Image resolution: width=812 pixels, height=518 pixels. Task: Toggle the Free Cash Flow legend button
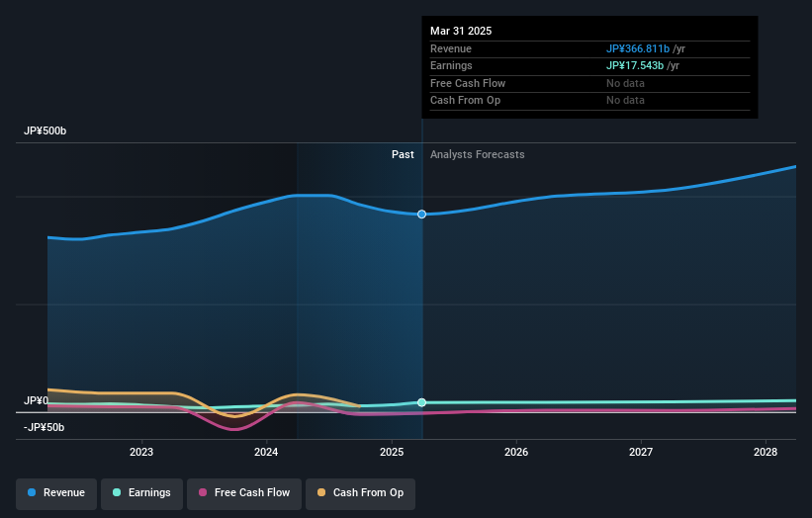[244, 492]
